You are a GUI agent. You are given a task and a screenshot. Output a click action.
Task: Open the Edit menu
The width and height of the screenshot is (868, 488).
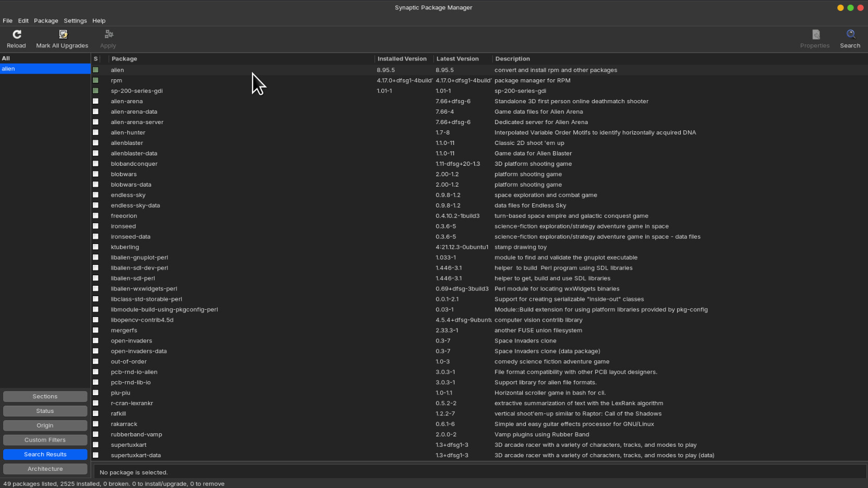click(23, 21)
